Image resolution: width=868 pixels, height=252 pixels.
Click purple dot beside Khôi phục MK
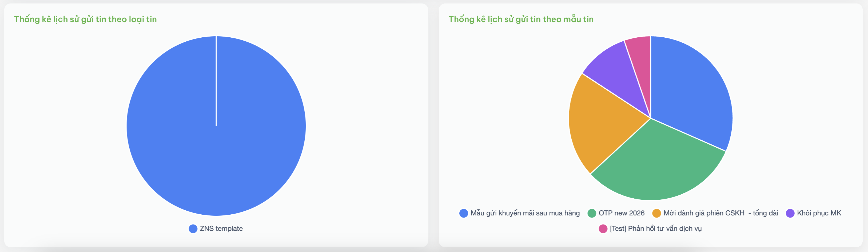point(790,213)
